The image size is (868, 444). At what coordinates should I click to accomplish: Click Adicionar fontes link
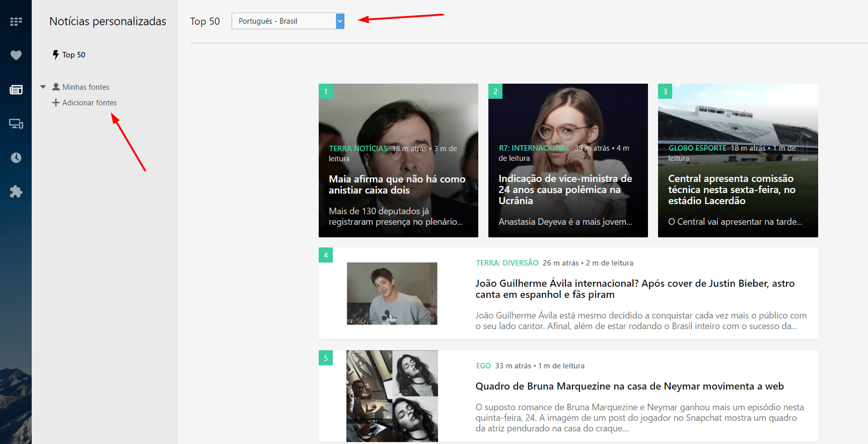(x=90, y=102)
